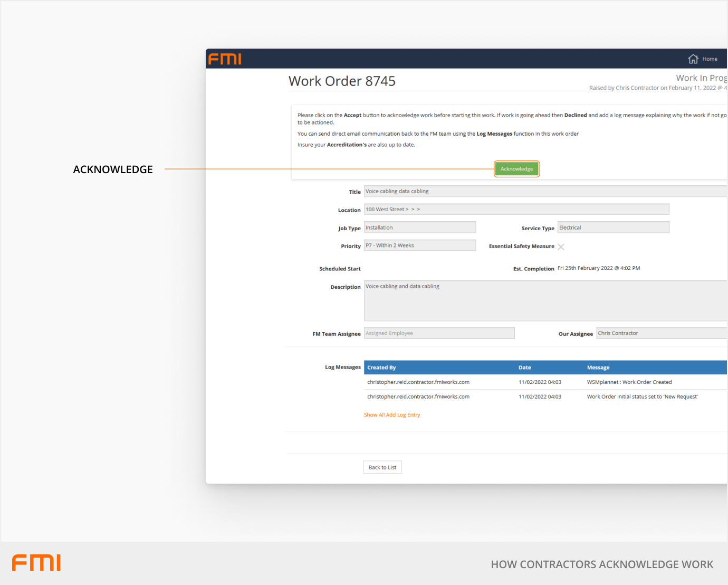Click the Back to List button
This screenshot has width=728, height=585.
point(382,467)
